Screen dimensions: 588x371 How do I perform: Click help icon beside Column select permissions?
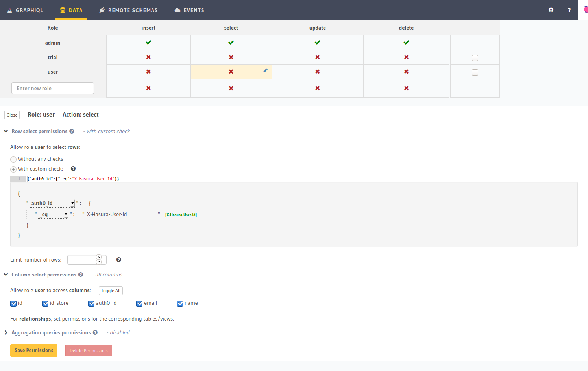(81, 275)
